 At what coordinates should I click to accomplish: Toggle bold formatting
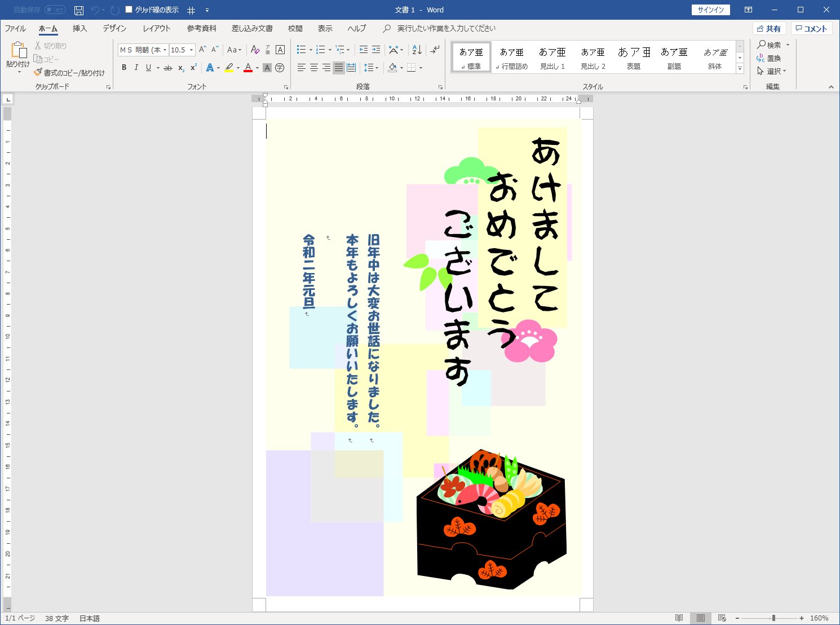[124, 68]
